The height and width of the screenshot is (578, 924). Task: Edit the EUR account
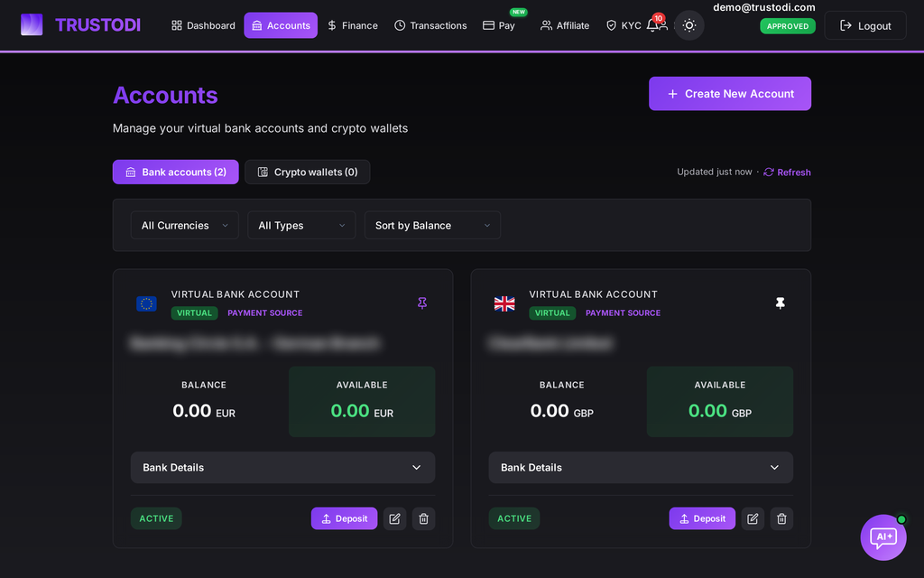pyautogui.click(x=395, y=518)
